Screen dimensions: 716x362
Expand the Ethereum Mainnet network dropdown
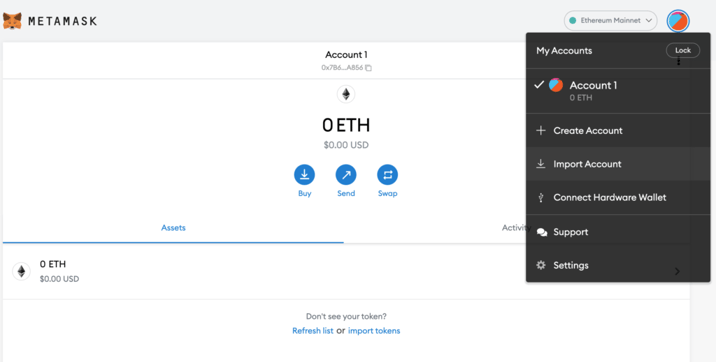pos(611,21)
